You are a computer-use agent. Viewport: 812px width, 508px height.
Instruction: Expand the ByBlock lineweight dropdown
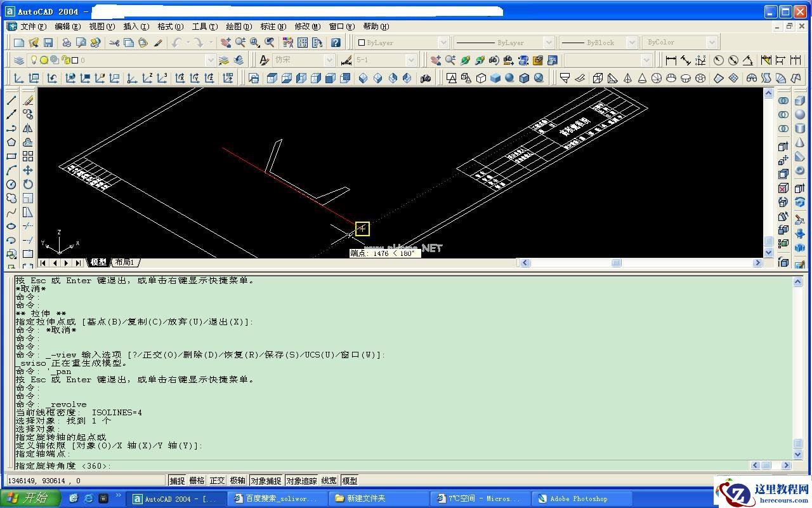point(631,43)
